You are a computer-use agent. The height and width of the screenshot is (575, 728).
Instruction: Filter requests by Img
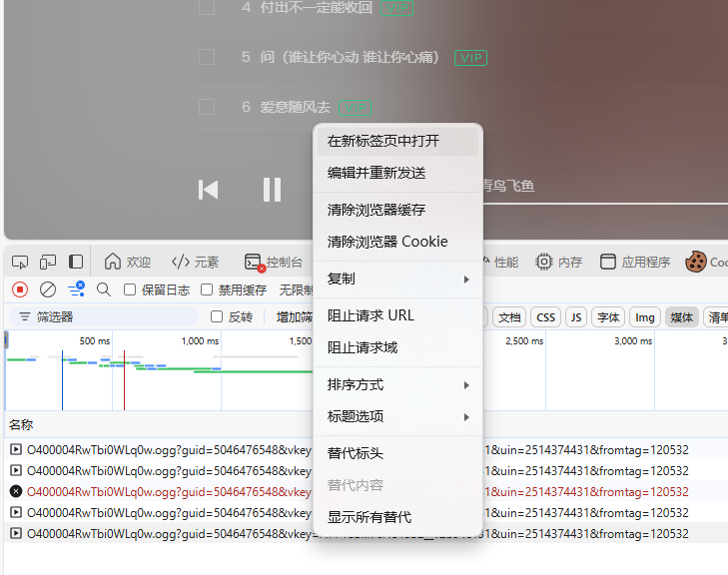point(645,317)
